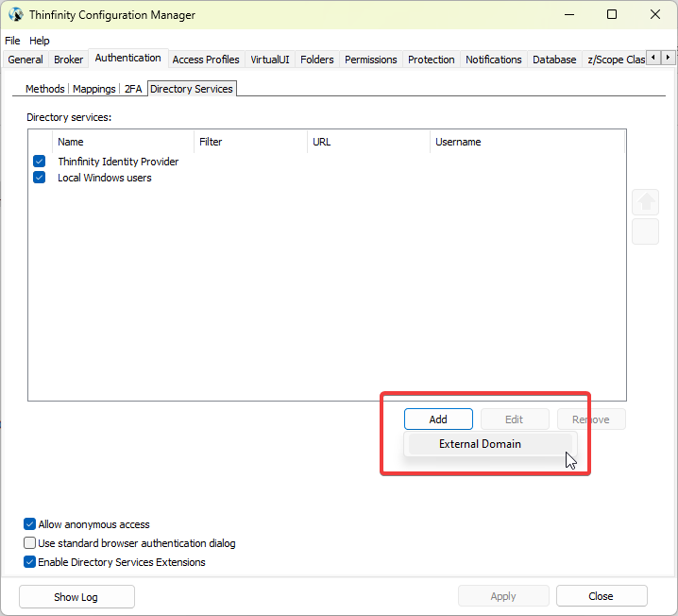Click the Name column header
Screen dimensions: 678x616
click(x=124, y=142)
